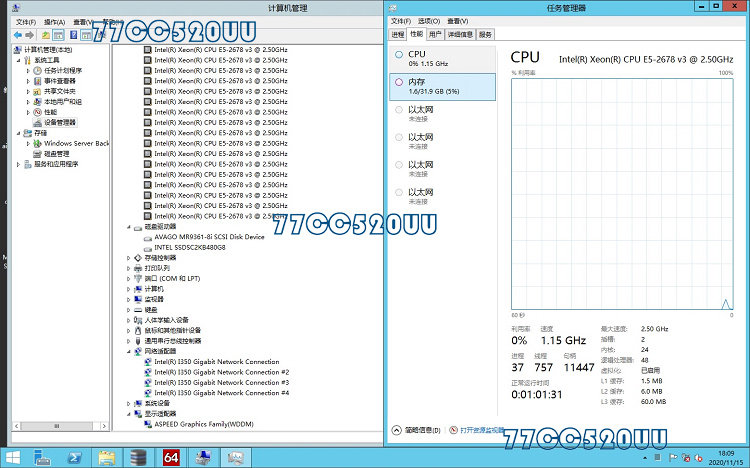Collapse the 显示适配器 device category
Screen dimensions: 750x468
(129, 413)
